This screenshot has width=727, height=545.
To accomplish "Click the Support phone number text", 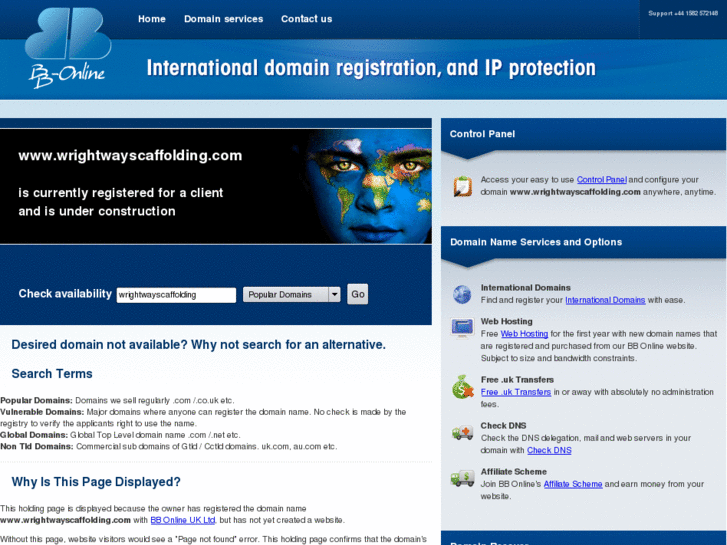I will pos(683,13).
